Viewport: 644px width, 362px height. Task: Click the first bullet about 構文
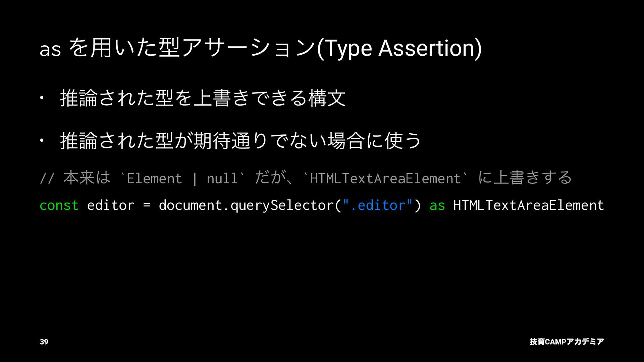(203, 98)
